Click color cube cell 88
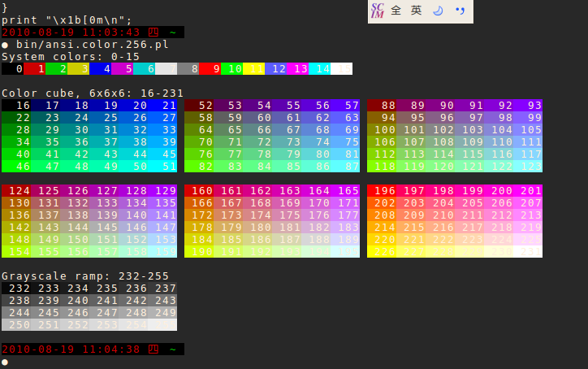The width and height of the screenshot is (588, 369). click(382, 106)
